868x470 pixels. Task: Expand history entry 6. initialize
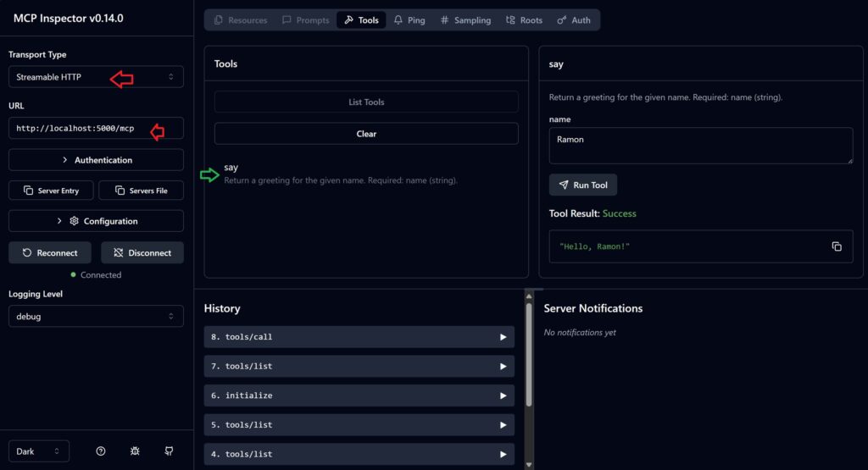click(x=359, y=395)
